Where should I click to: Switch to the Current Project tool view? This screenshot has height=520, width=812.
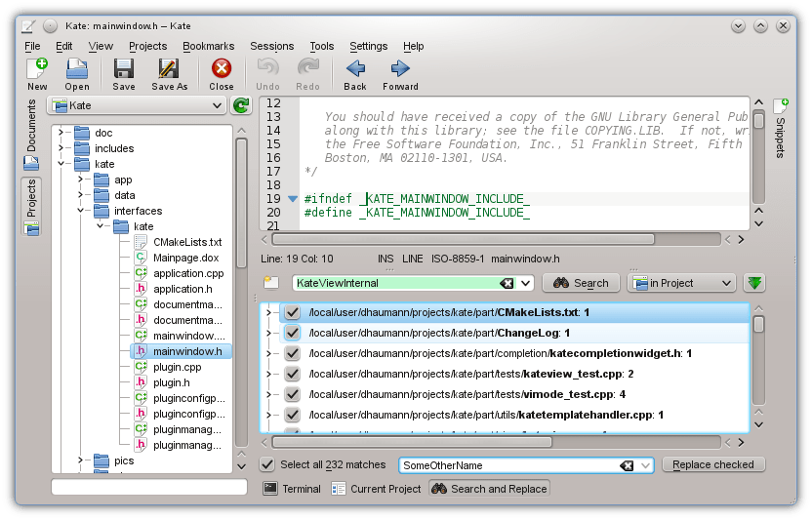(377, 489)
